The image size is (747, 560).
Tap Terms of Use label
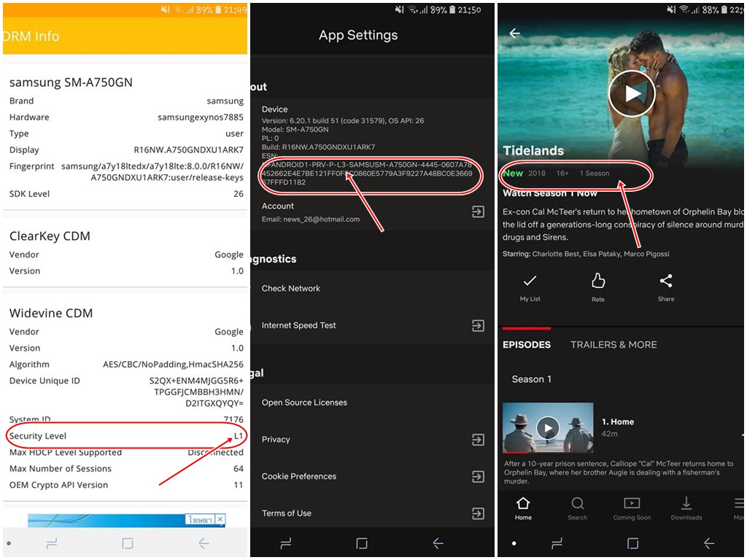pos(286,513)
